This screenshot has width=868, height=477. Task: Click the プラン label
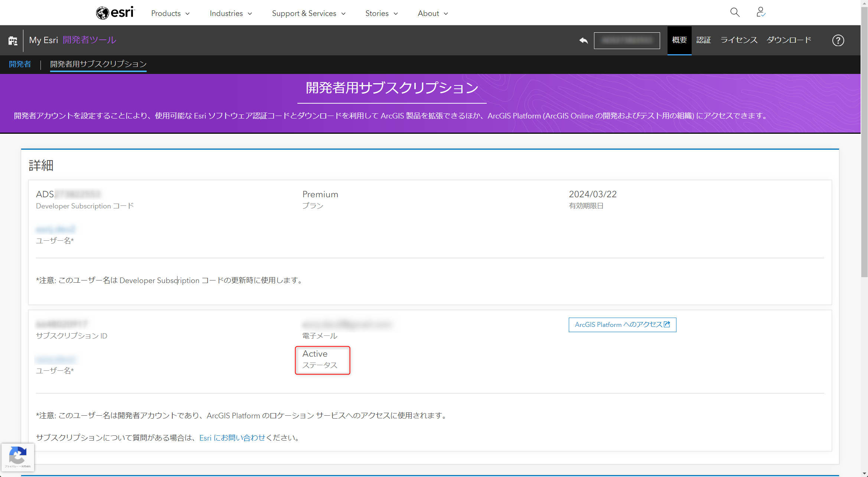313,206
